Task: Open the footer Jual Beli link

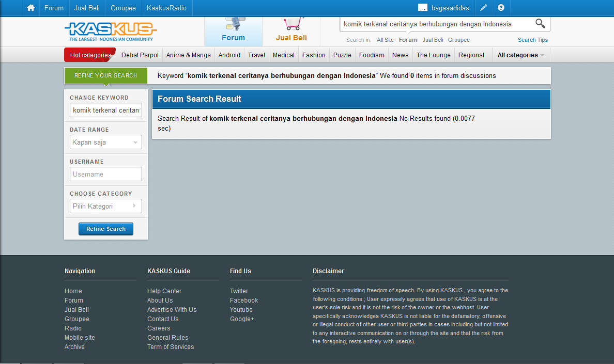Action: tap(76, 310)
